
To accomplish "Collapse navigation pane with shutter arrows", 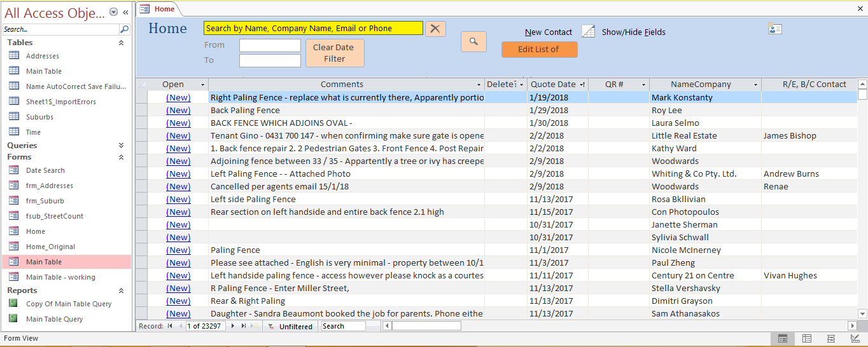I will 125,12.
